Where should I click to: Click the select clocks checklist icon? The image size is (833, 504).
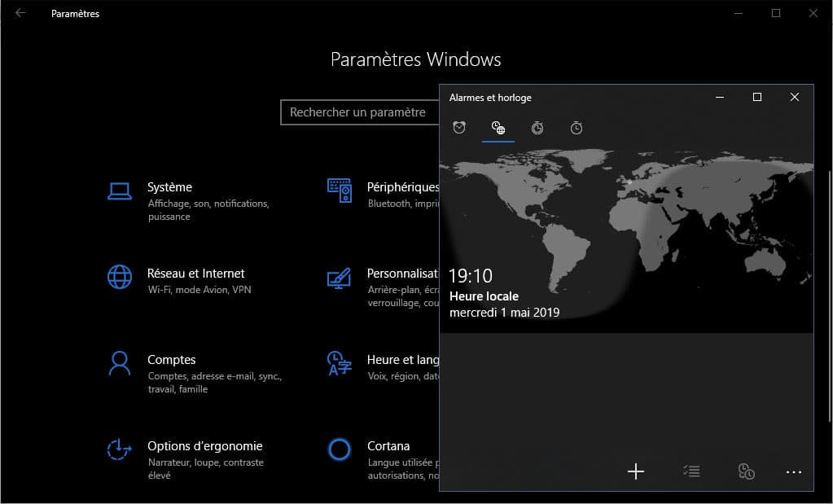tap(691, 471)
